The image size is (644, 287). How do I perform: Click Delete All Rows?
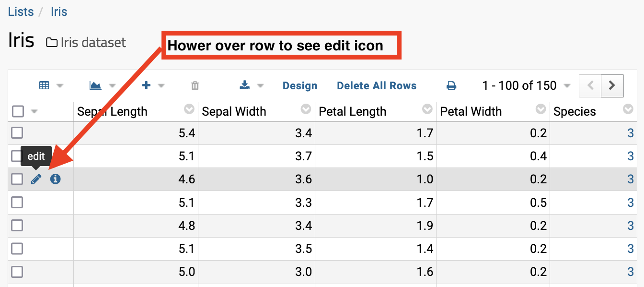(377, 86)
